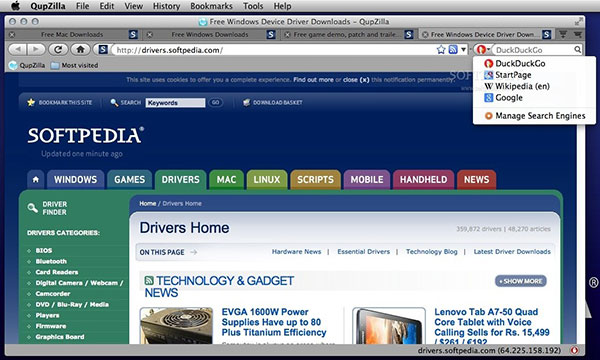
Task: Click the AdBlock icon in status bar
Action: coord(574,350)
